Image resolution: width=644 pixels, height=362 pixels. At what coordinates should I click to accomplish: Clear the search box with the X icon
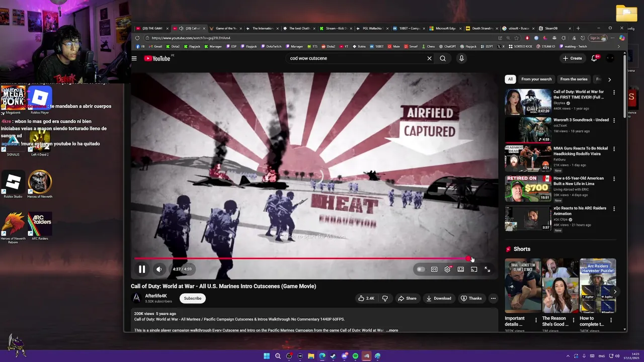[429, 58]
